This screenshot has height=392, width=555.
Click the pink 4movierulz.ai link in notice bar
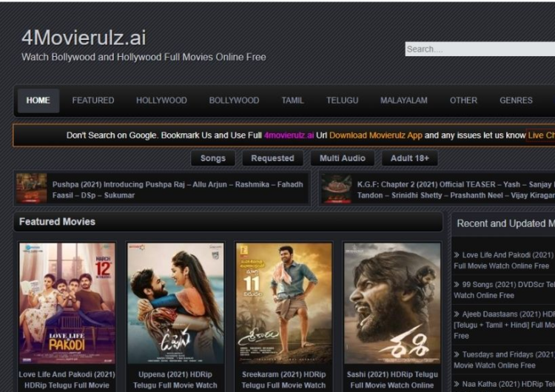tap(289, 135)
